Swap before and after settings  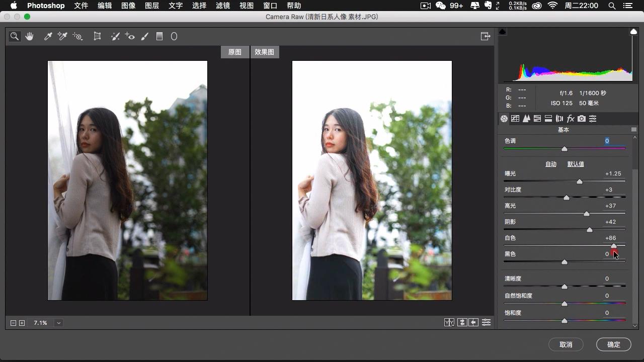click(x=462, y=323)
